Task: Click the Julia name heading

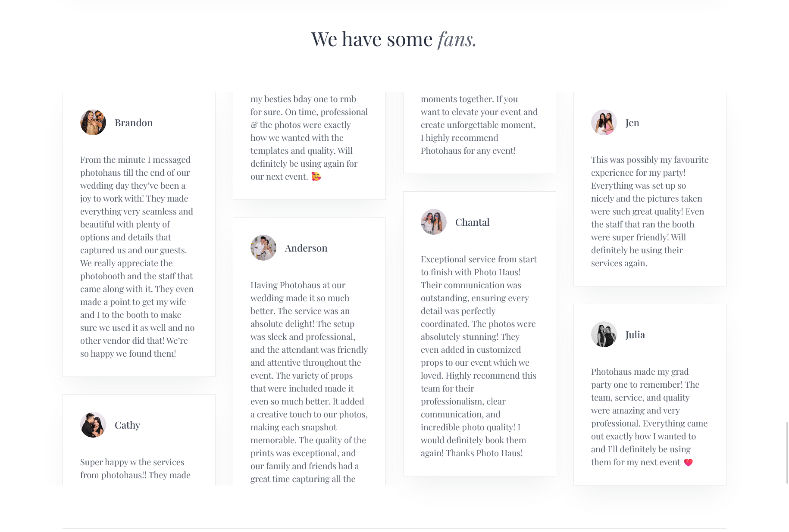Action: (x=635, y=335)
